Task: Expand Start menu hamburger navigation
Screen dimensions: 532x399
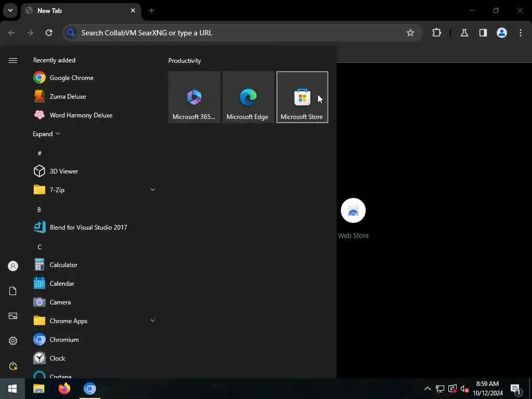Action: pyautogui.click(x=13, y=60)
